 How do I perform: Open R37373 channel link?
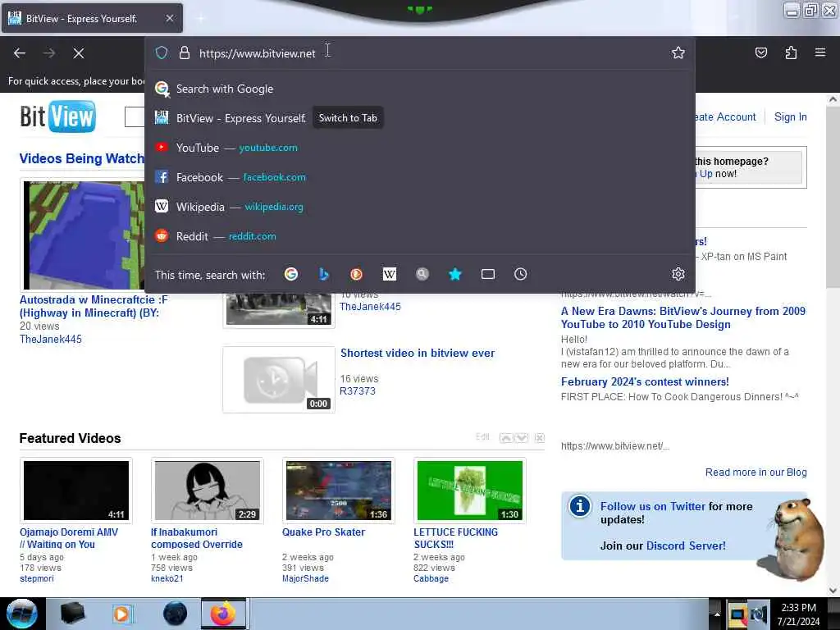[358, 391]
